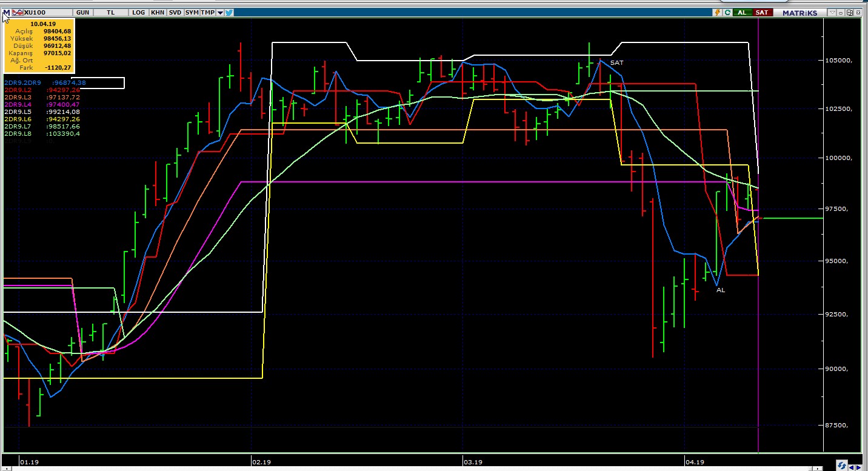Toggle the LOG logarithmic scale
This screenshot has width=868, height=471.
[139, 12]
